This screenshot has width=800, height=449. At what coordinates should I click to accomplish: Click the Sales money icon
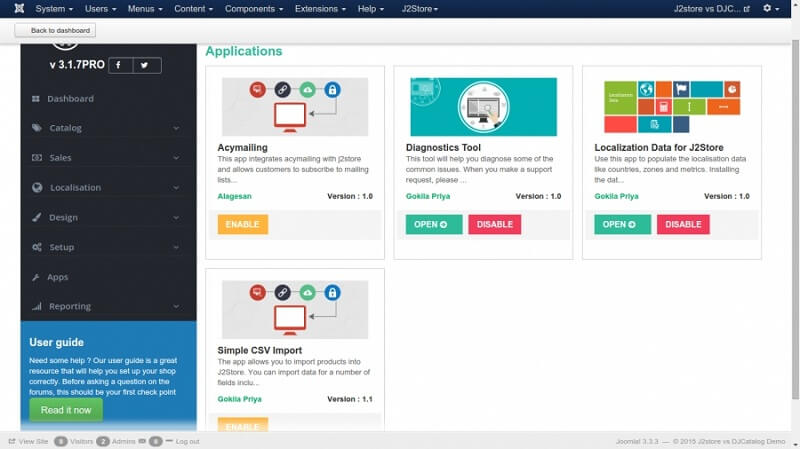click(x=37, y=158)
